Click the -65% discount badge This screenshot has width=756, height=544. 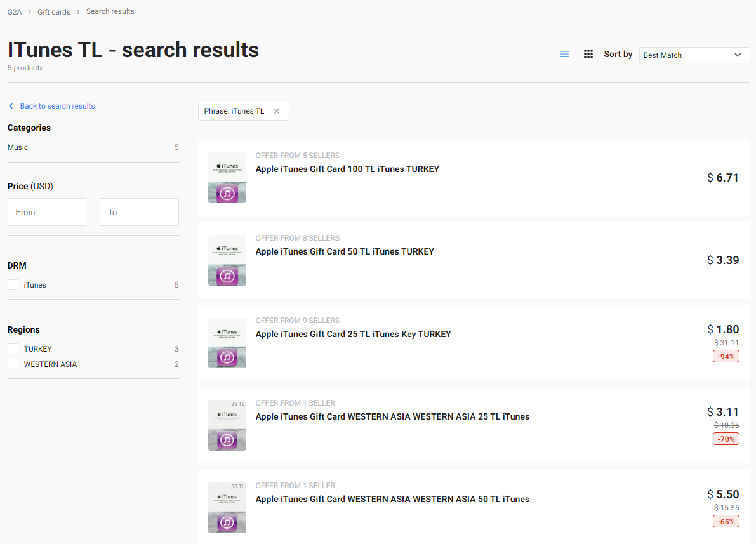pos(726,522)
